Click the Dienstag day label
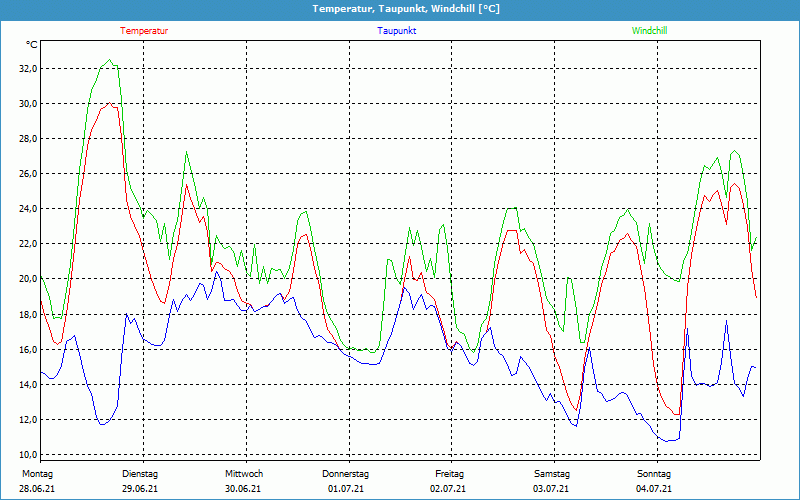The width and height of the screenshot is (800, 500). [140, 474]
